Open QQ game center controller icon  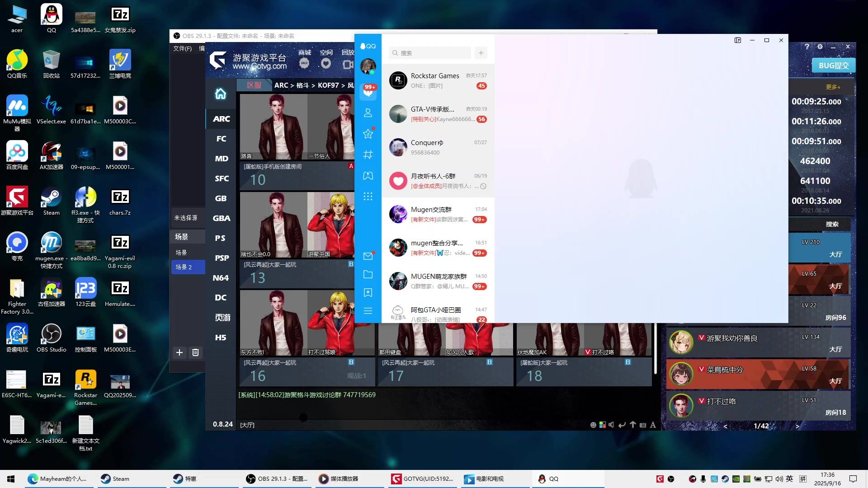click(368, 175)
